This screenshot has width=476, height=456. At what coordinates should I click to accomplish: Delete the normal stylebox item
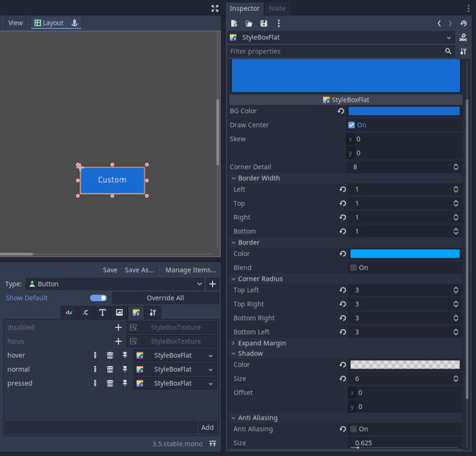pyautogui.click(x=110, y=369)
